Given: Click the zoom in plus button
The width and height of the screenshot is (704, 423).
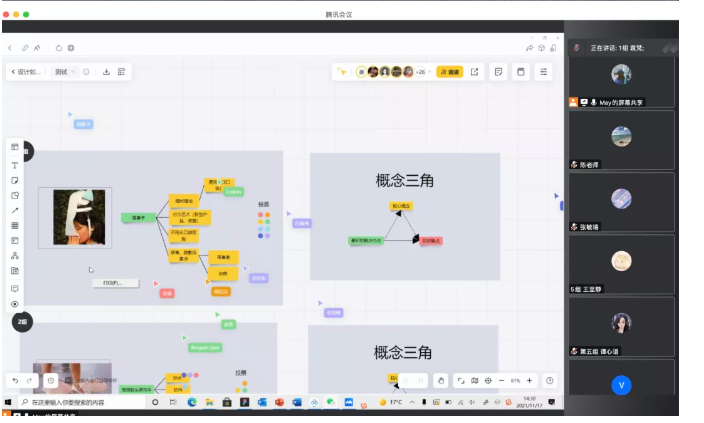Looking at the screenshot, I should (530, 381).
